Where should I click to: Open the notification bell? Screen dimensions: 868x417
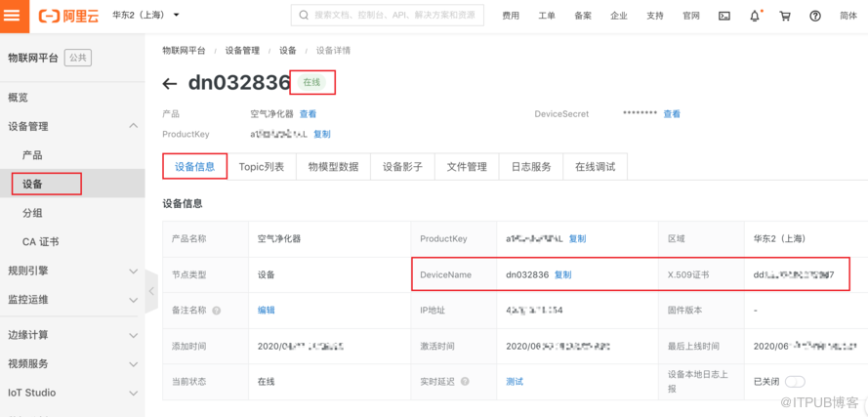click(x=755, y=17)
